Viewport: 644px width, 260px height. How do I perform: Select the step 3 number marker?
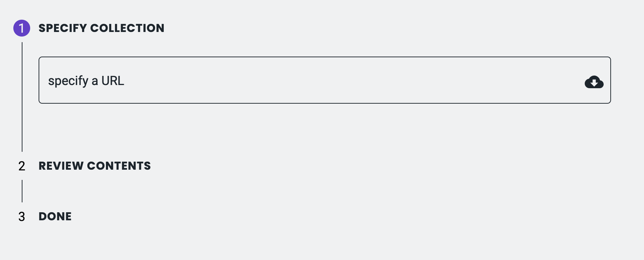click(22, 217)
